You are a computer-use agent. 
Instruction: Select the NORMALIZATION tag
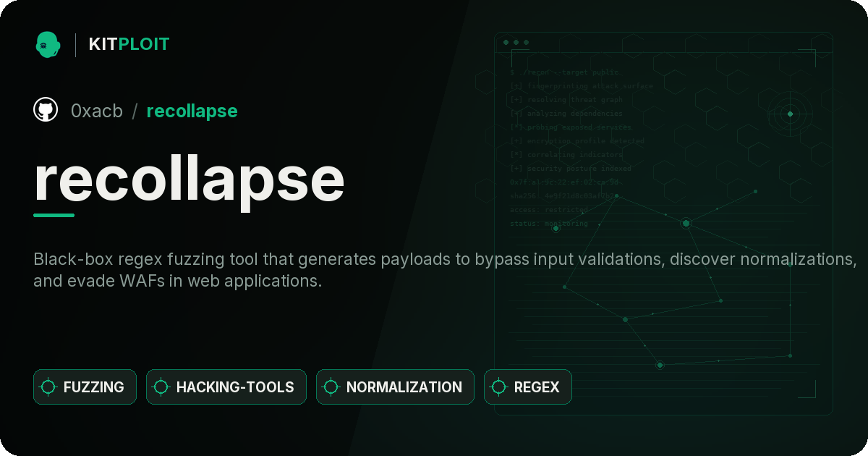(x=395, y=387)
